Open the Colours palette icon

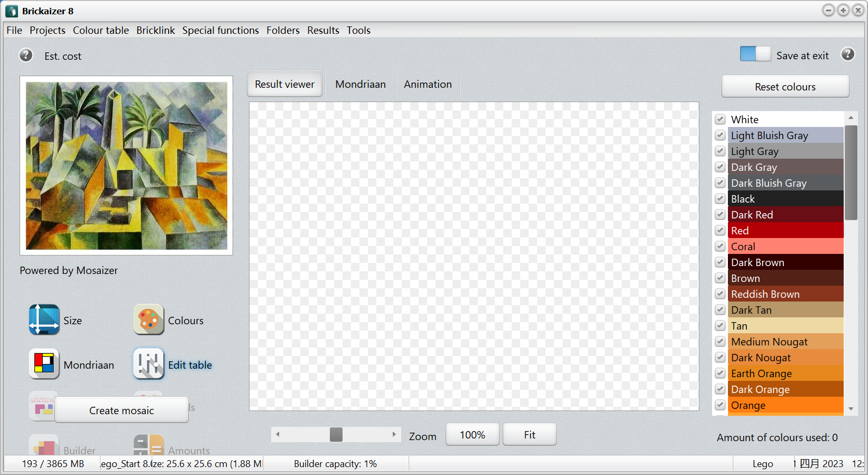(149, 319)
